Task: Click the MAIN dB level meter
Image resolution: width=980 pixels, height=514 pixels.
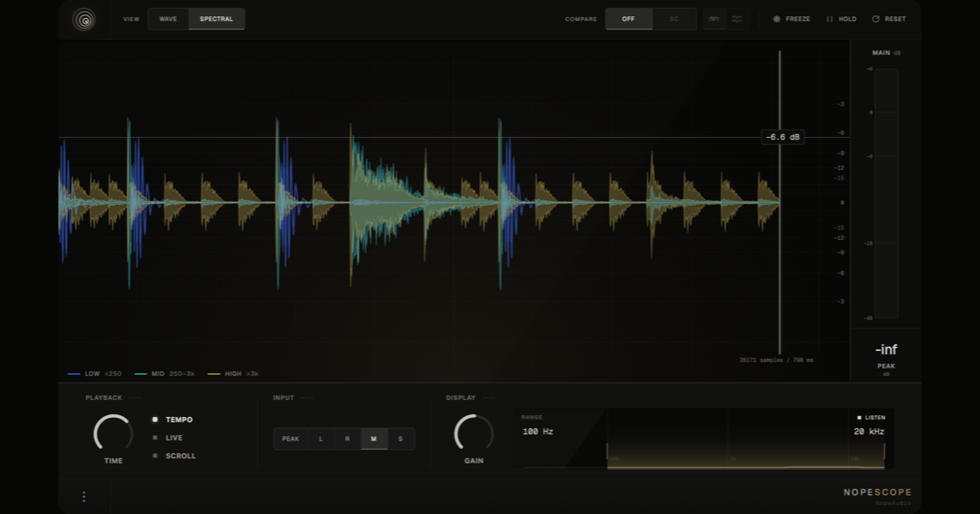Action: (x=886, y=193)
